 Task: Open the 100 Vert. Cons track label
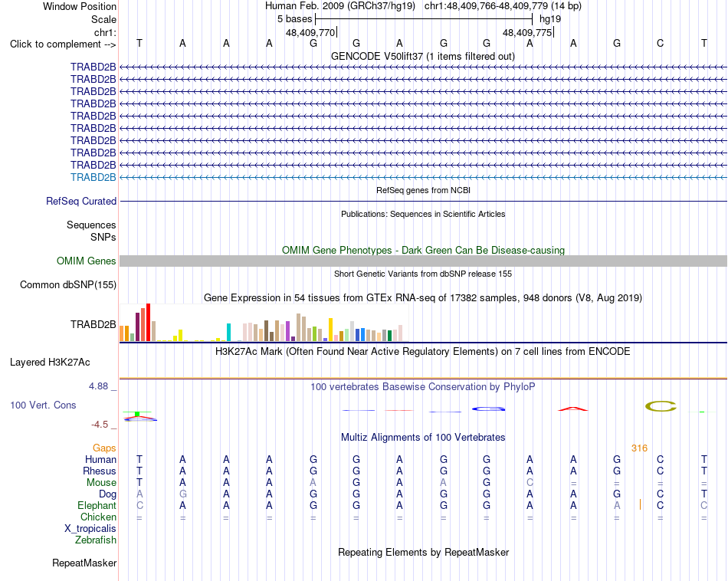tap(43, 405)
